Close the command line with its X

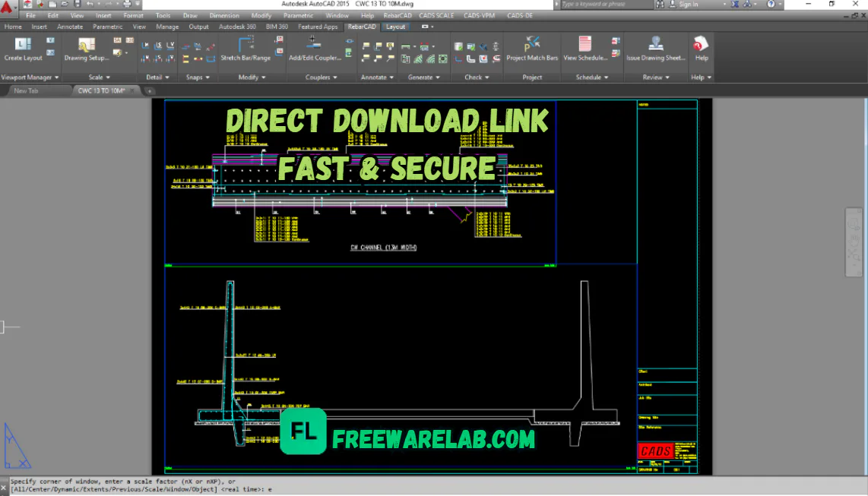(x=3, y=488)
